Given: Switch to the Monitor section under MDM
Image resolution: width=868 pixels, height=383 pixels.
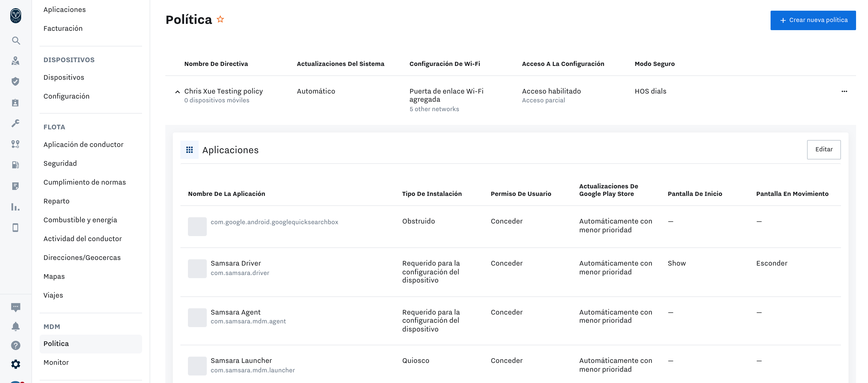Looking at the screenshot, I should pyautogui.click(x=56, y=362).
